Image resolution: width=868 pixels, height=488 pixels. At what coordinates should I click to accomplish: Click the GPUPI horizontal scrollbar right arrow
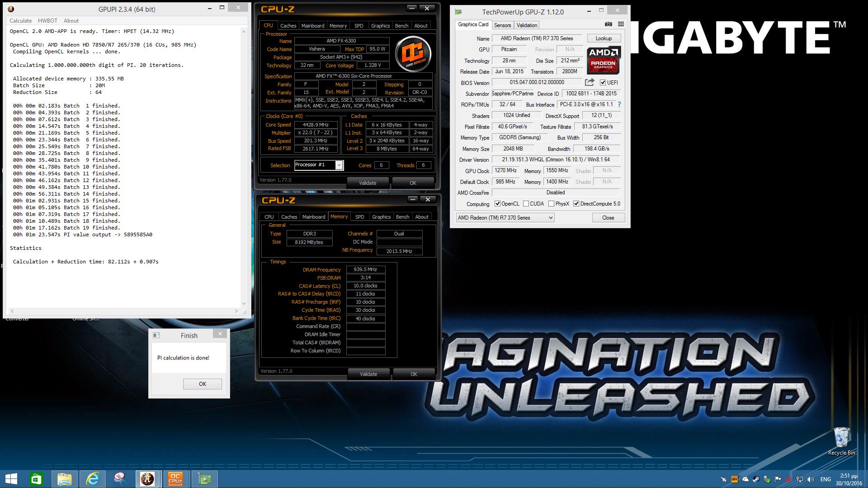click(236, 311)
